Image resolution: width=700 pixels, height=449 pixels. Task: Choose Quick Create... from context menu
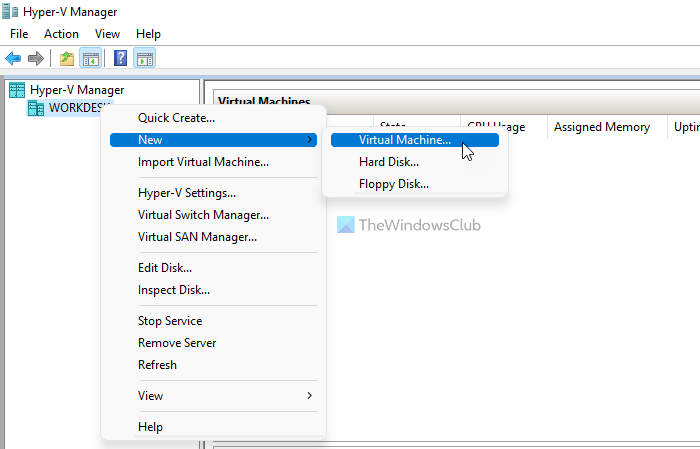(213, 118)
